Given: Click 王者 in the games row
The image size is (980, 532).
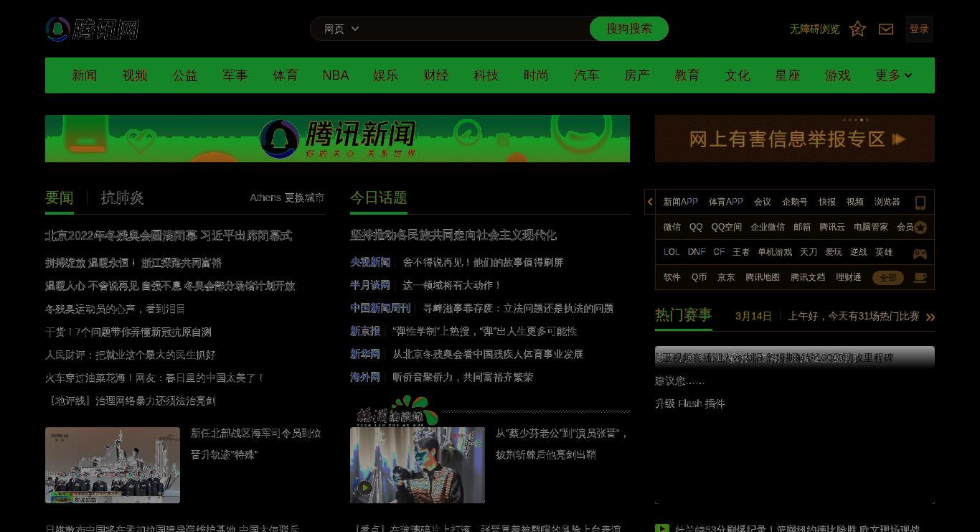Looking at the screenshot, I should coord(741,252).
